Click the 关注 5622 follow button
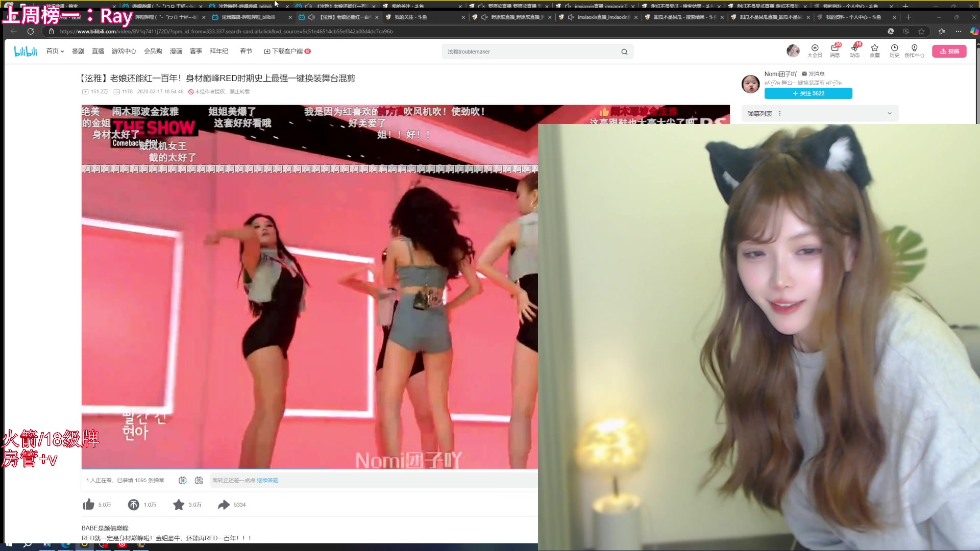 [x=808, y=93]
